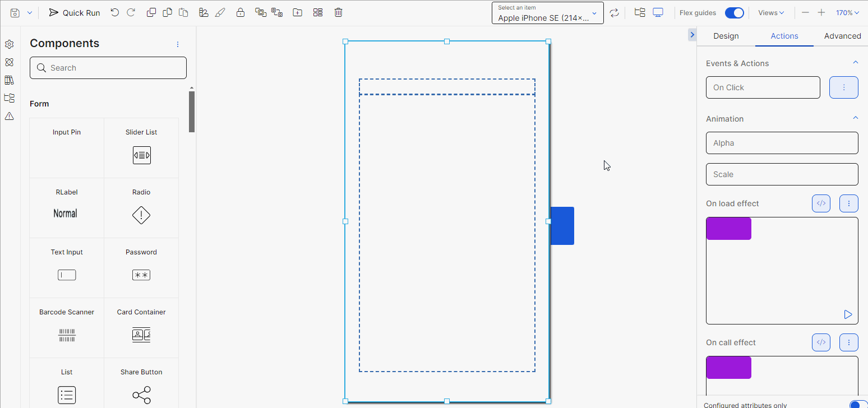The image size is (868, 408).
Task: Play the On load effect preview
Action: pos(848,314)
